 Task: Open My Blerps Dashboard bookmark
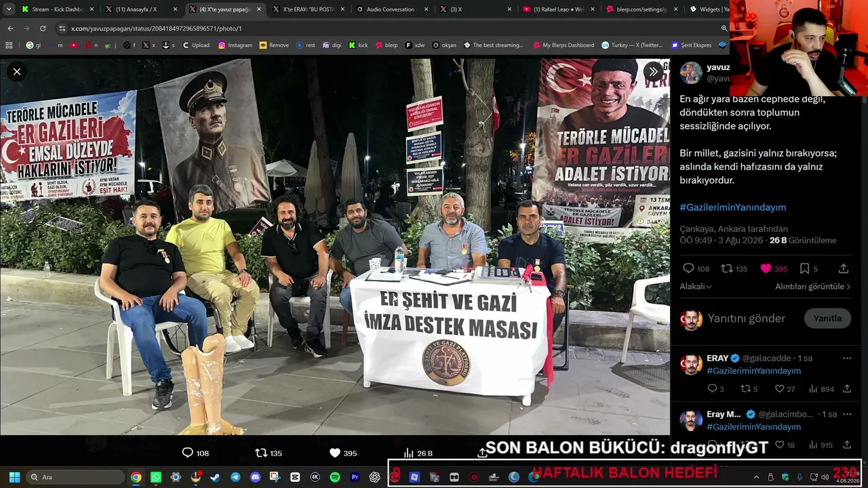[563, 45]
